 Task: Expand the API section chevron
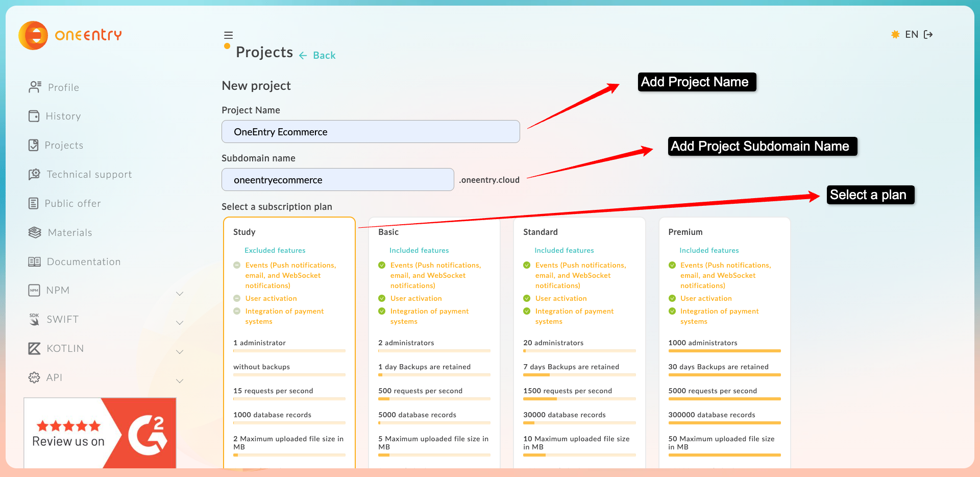coord(180,381)
